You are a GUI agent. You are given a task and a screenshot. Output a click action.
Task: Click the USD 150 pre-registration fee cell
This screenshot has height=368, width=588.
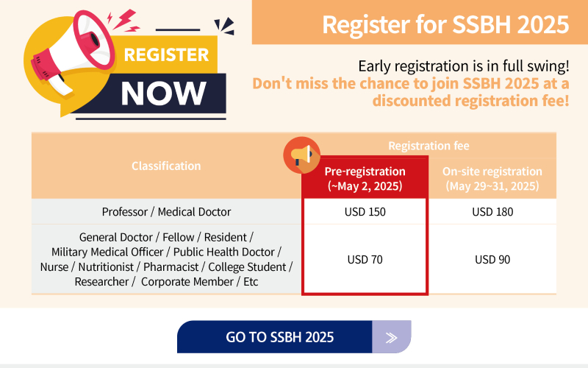[x=365, y=212]
